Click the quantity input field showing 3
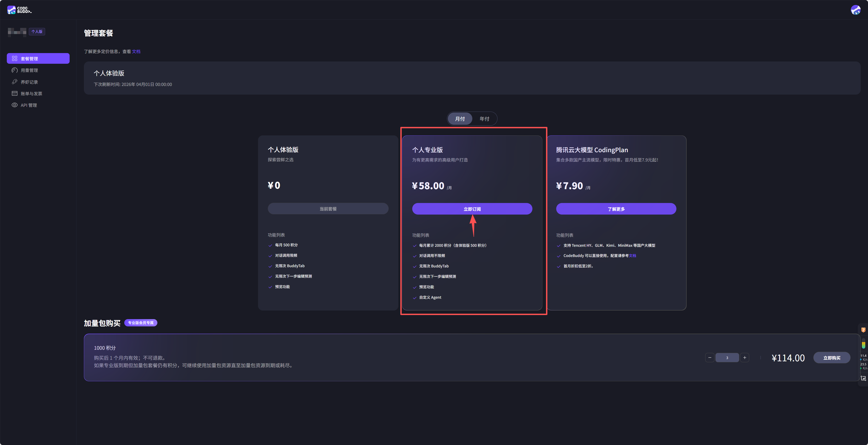This screenshot has height=445, width=868. point(727,358)
